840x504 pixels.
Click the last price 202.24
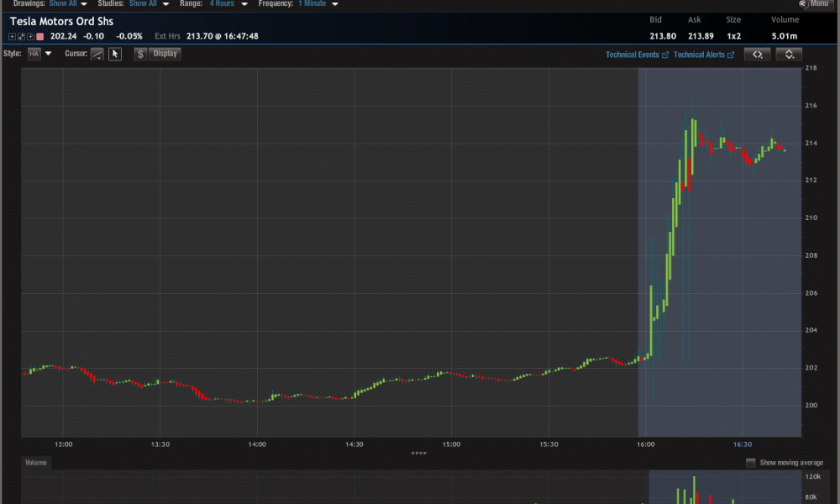63,36
